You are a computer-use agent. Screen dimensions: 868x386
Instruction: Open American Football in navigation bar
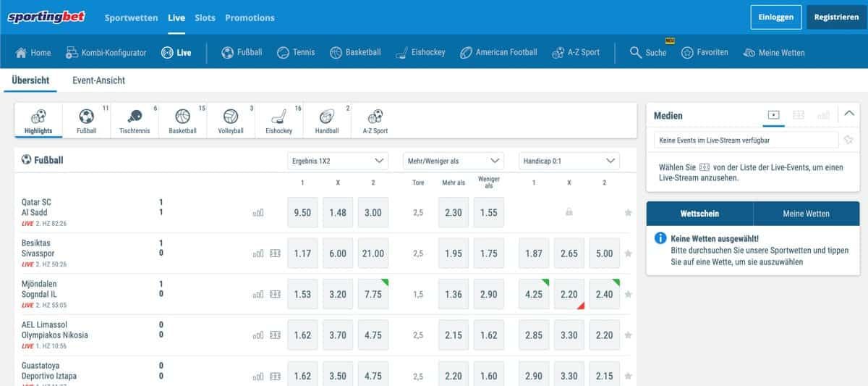(x=498, y=53)
